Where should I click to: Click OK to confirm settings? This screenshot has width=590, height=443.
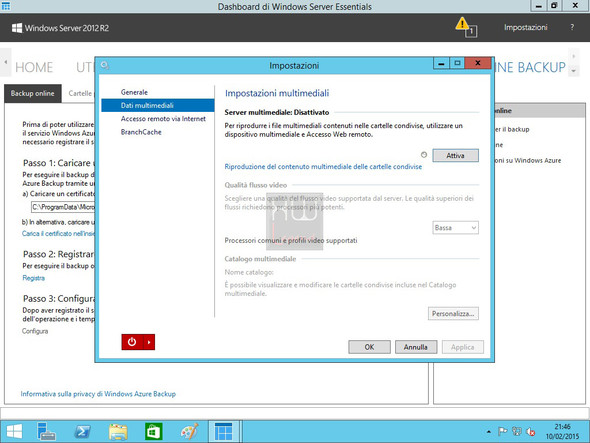(369, 347)
